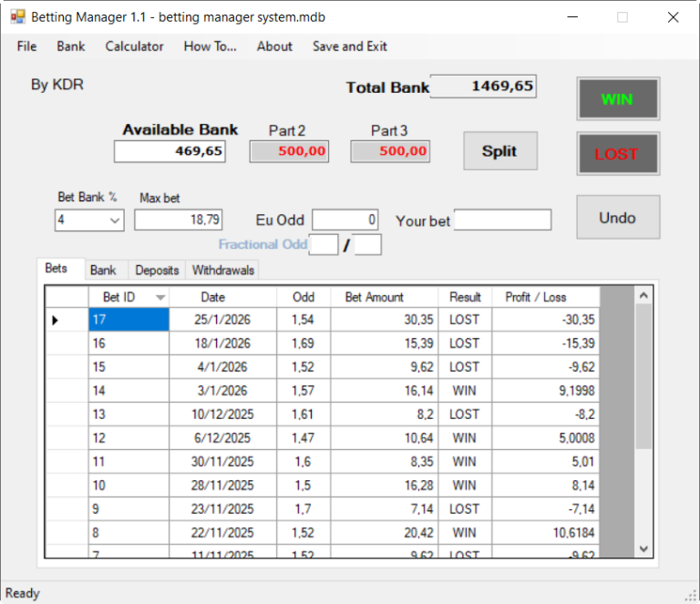
Task: Open the Calculator menu
Action: point(134,46)
